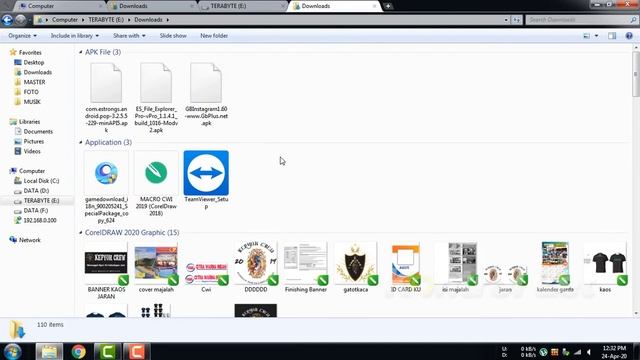Screen dimensions: 640x360
Task: Open the MUSIK folder in Favorites
Action: click(32, 102)
